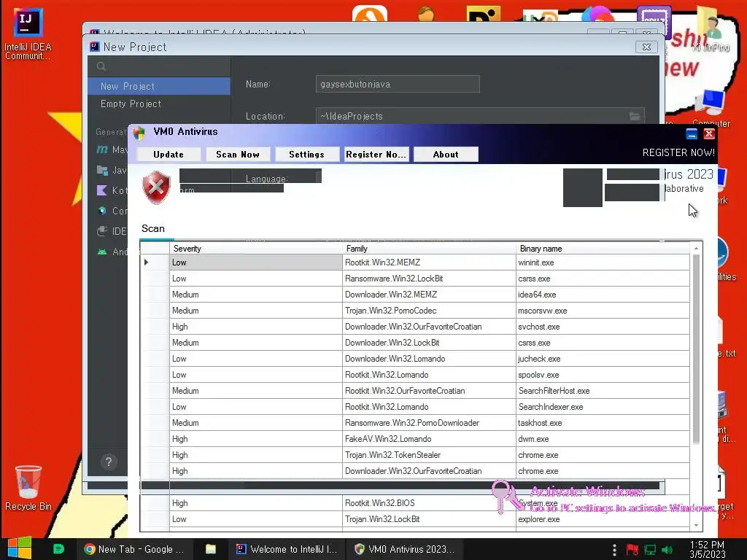The image size is (747, 560).
Task: Click the red flag Action Center tray icon
Action: (632, 550)
